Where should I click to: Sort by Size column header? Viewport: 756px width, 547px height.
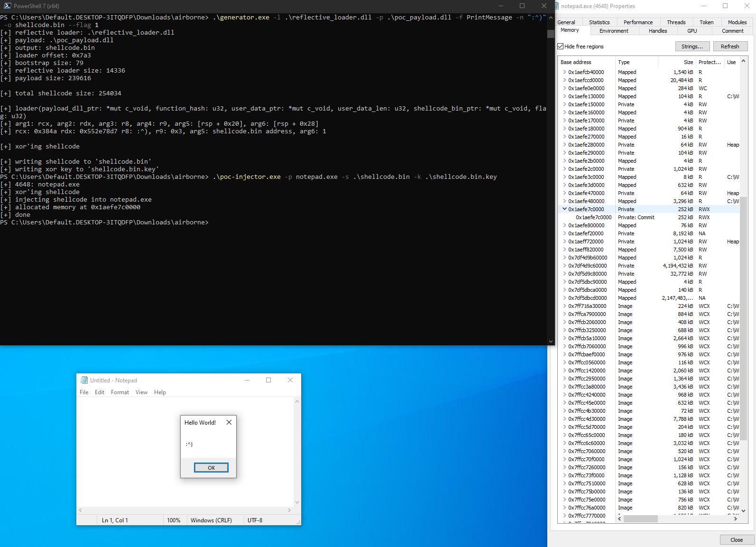(x=677, y=62)
